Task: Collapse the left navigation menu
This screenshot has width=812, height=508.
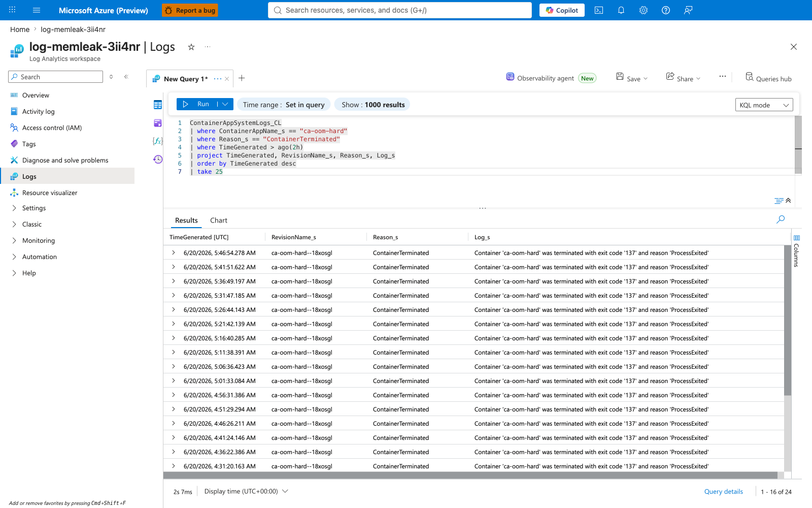Action: [126, 77]
